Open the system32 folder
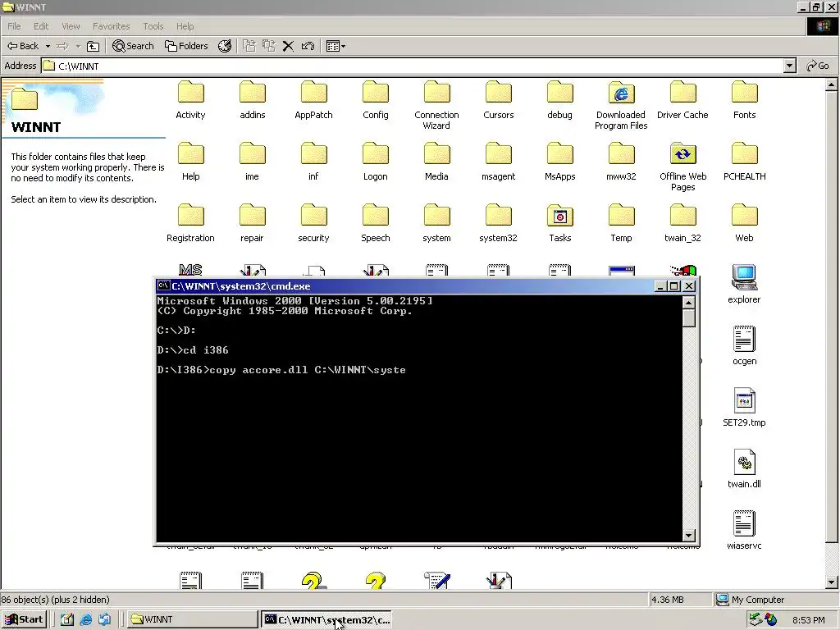This screenshot has height=630, width=840. click(498, 223)
